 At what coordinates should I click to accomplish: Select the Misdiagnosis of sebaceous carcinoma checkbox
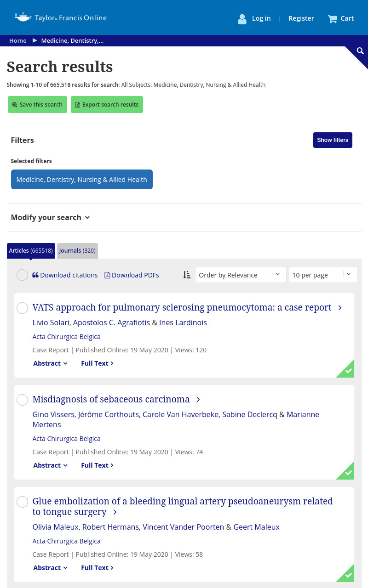coord(22,400)
